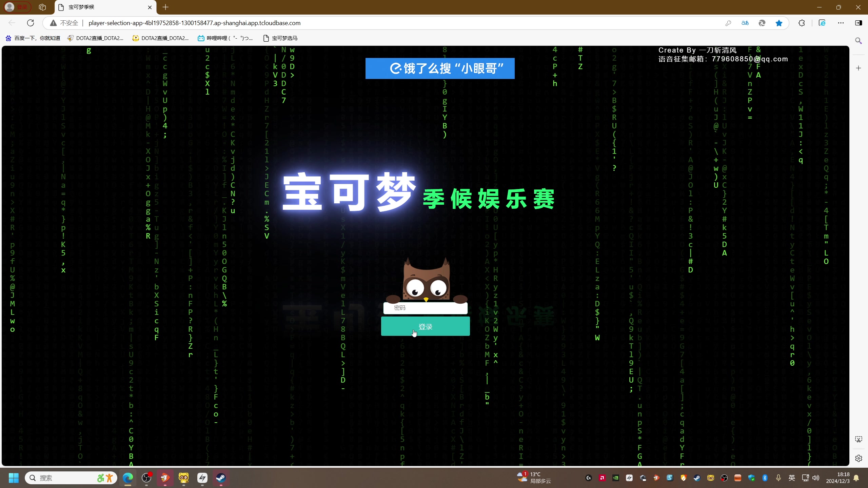Open the red bird app in taskbar
The height and width of the screenshot is (488, 868).
[165, 478]
